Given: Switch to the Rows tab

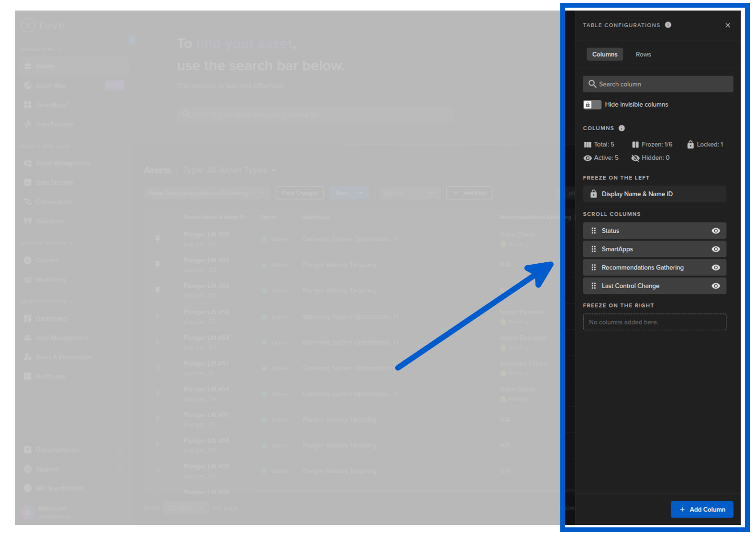Looking at the screenshot, I should tap(643, 55).
